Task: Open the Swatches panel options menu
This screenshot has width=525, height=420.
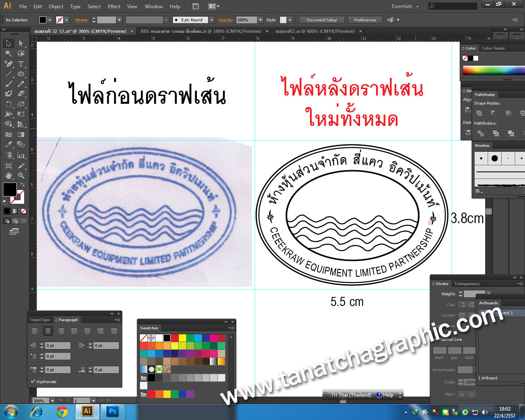Action: tap(231, 328)
